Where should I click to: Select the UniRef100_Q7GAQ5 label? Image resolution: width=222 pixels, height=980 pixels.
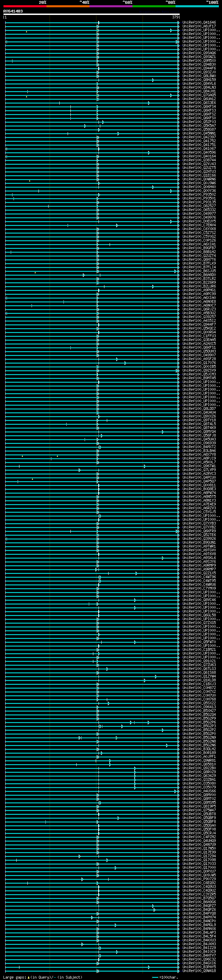point(199,95)
